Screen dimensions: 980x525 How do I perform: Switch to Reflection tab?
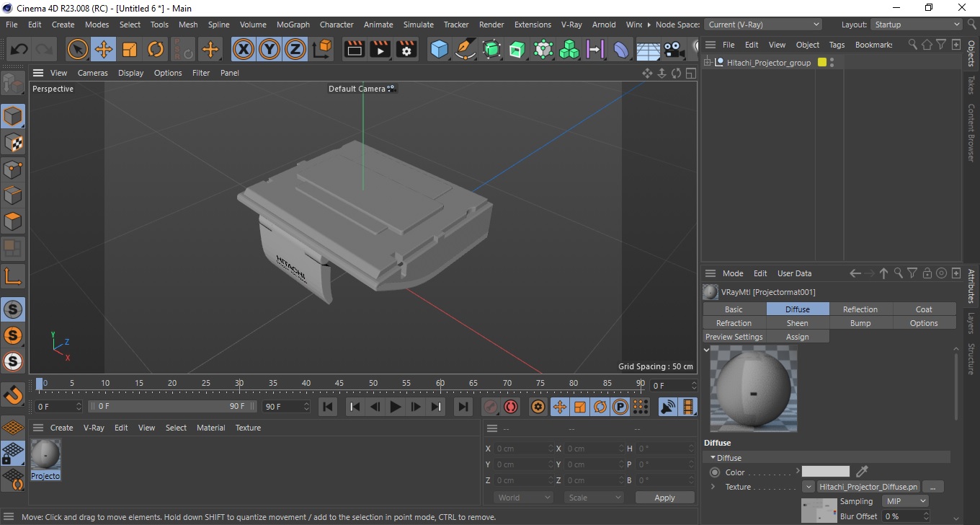860,309
